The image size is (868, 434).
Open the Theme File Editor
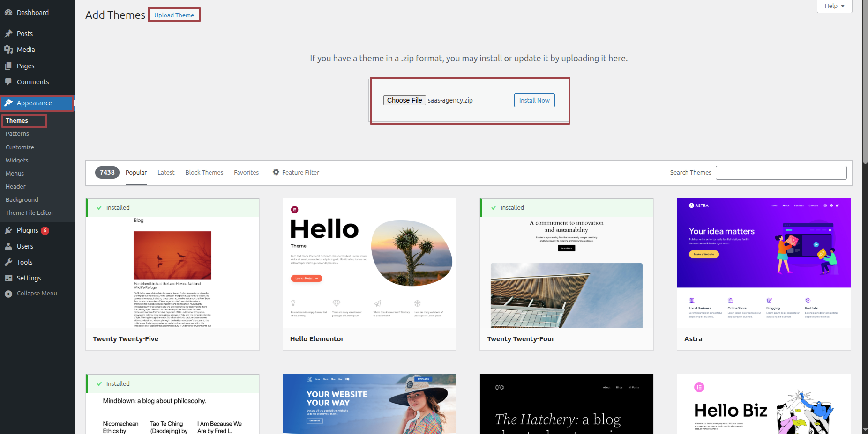30,213
